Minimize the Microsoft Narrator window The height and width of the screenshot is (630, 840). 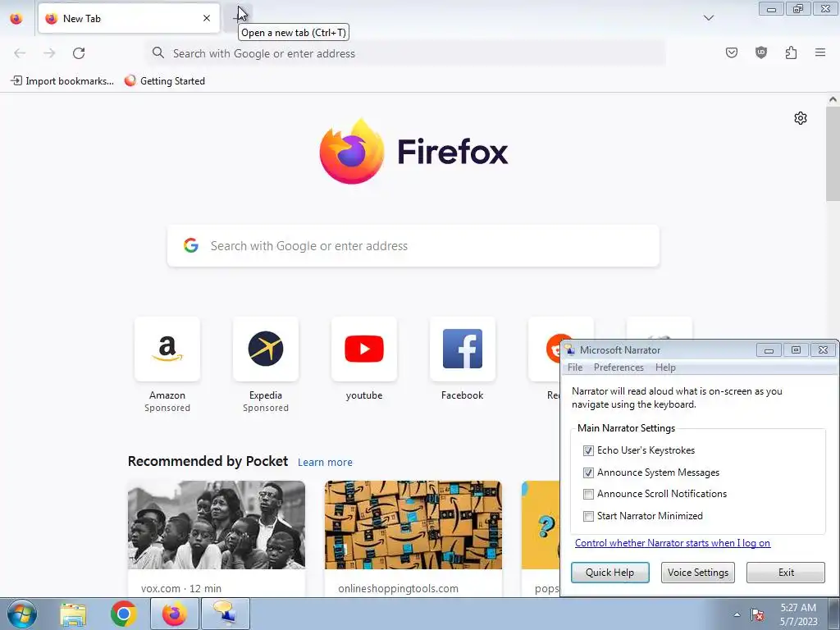[769, 349]
